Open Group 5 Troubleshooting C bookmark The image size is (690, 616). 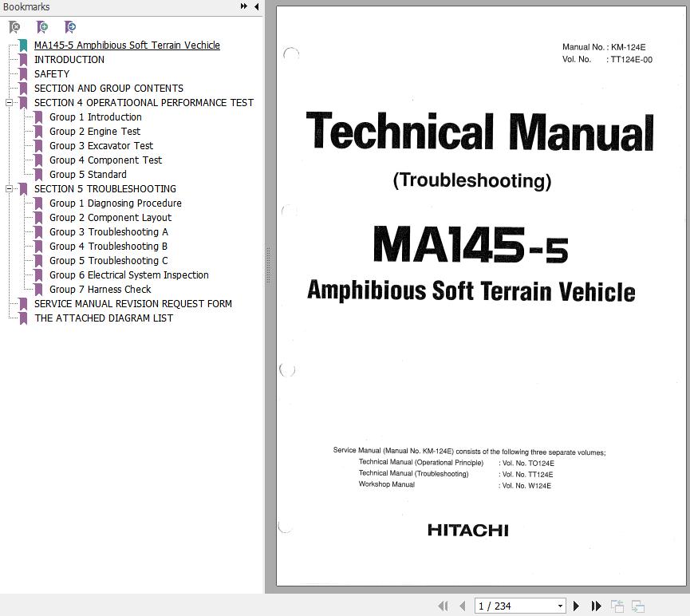pyautogui.click(x=108, y=261)
